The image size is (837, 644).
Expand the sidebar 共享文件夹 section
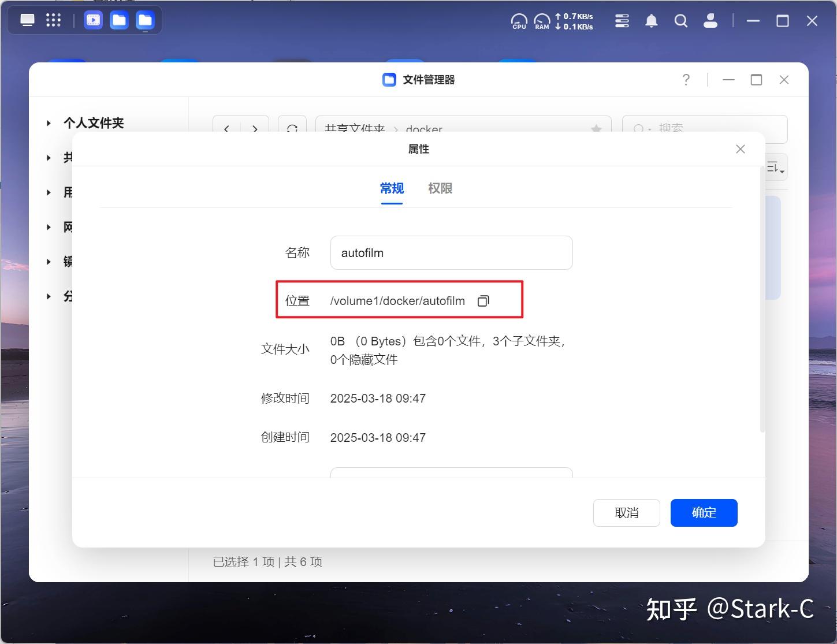pos(49,157)
